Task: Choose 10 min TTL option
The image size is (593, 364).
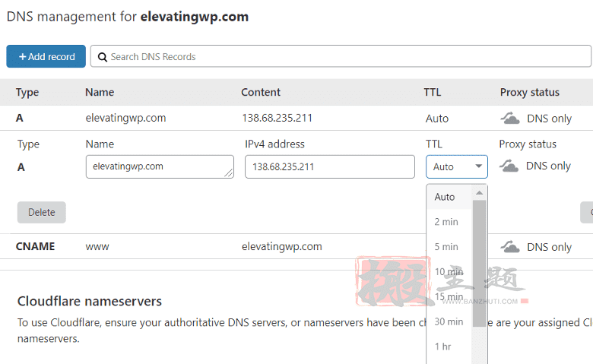Action: [449, 272]
